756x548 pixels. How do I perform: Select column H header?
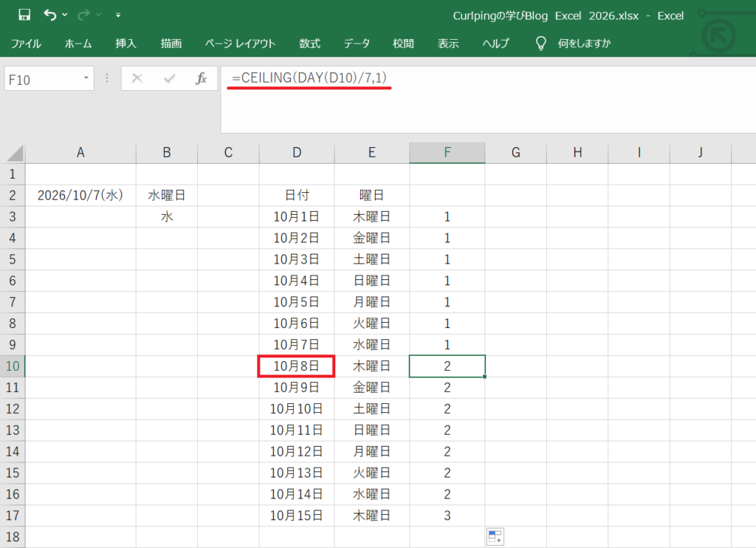point(577,153)
